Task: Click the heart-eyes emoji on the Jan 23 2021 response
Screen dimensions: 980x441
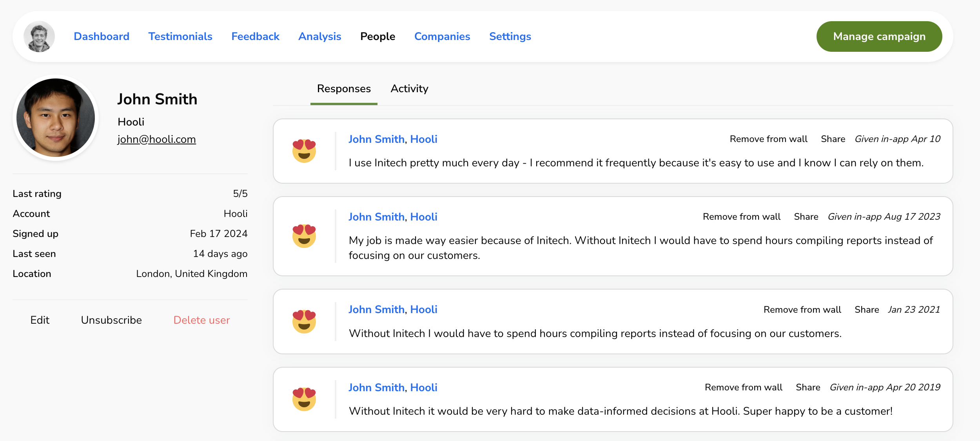Action: (x=304, y=321)
